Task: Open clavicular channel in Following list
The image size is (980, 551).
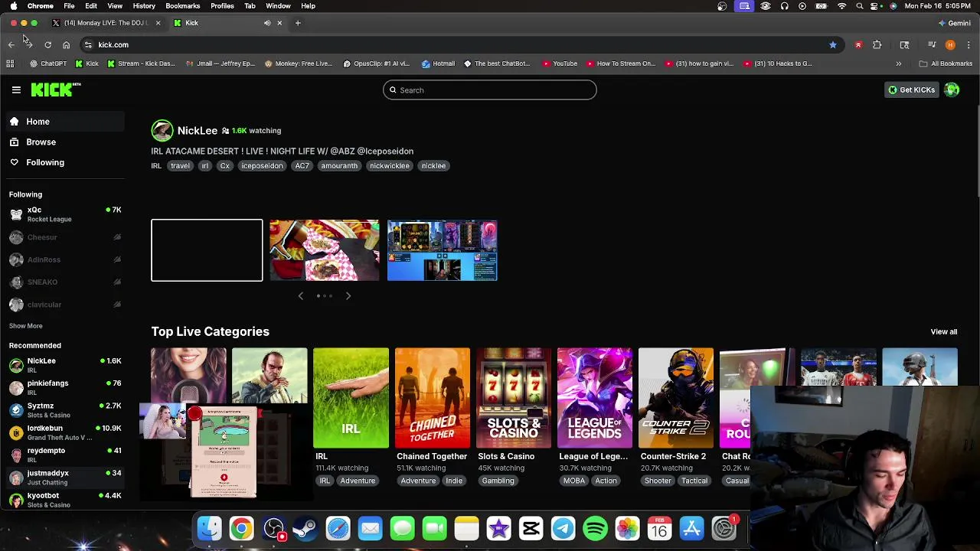Action: coord(64,305)
